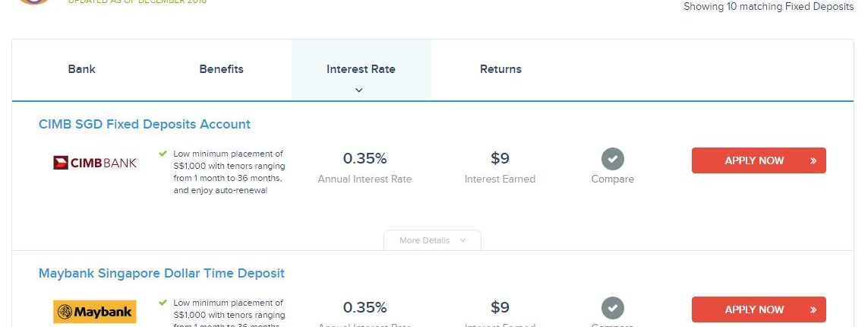Select the Bank column tab
Image resolution: width=868 pixels, height=327 pixels.
pos(82,69)
